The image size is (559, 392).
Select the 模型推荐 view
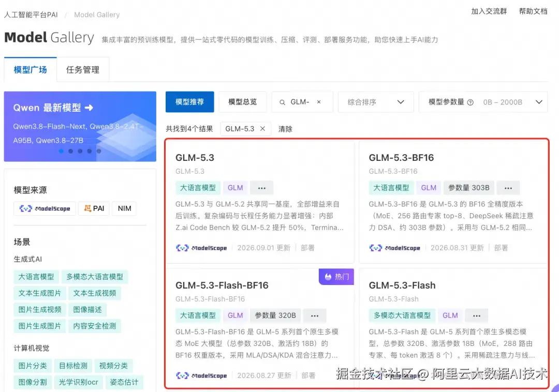click(x=189, y=102)
